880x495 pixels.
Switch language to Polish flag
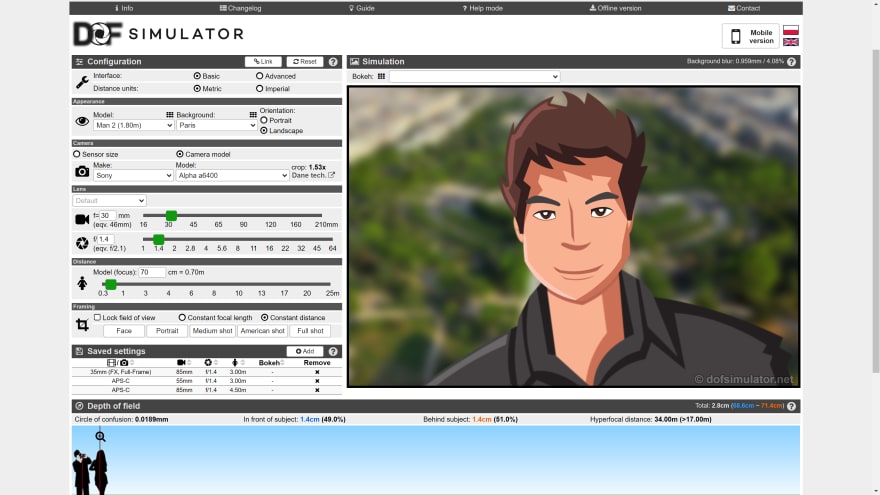point(791,30)
